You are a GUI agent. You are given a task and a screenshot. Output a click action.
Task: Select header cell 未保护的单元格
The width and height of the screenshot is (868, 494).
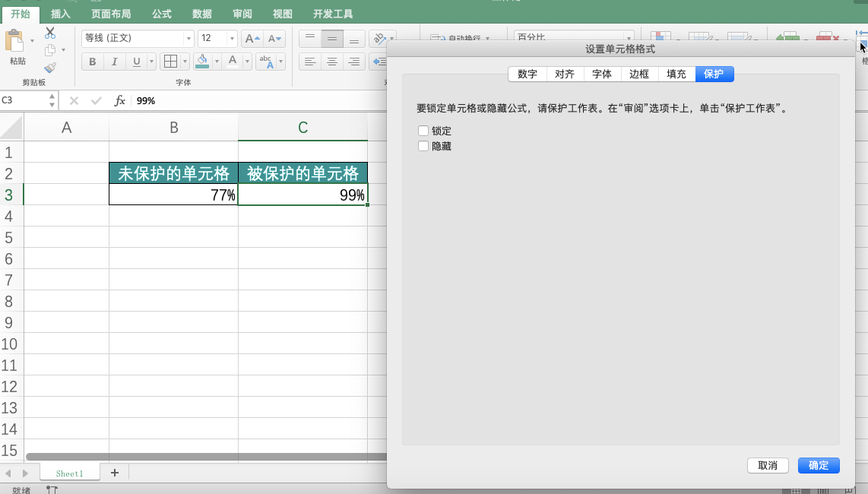(x=173, y=173)
